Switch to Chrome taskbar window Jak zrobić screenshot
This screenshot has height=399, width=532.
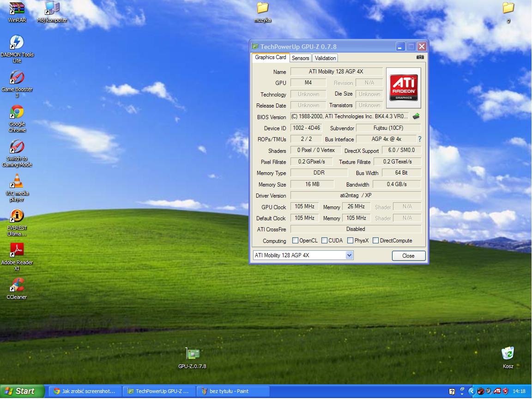click(85, 391)
